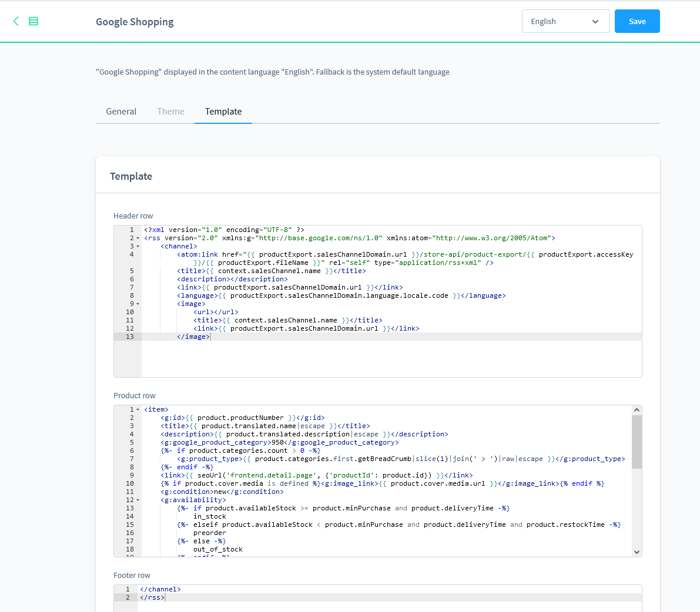Collapse the rss fold arrow on line 2

(138, 238)
